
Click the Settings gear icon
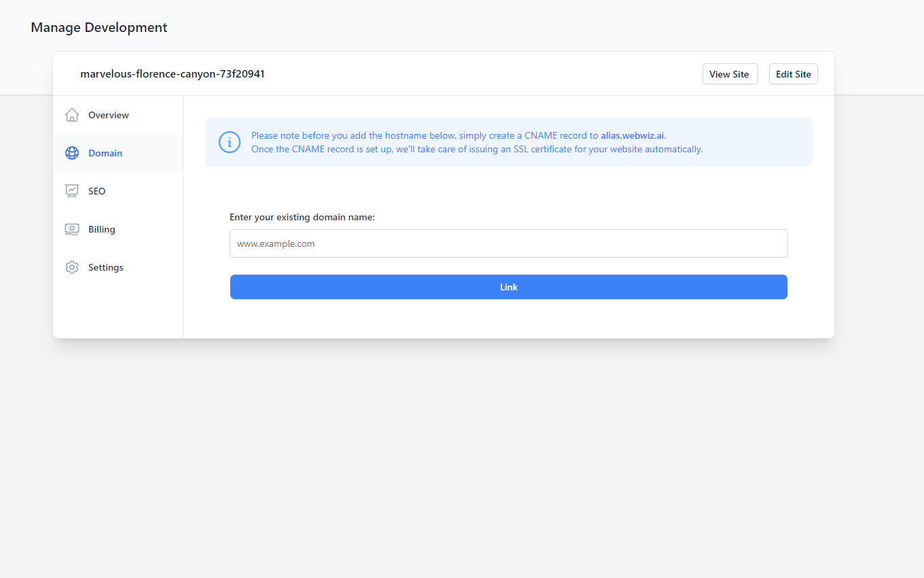point(72,267)
